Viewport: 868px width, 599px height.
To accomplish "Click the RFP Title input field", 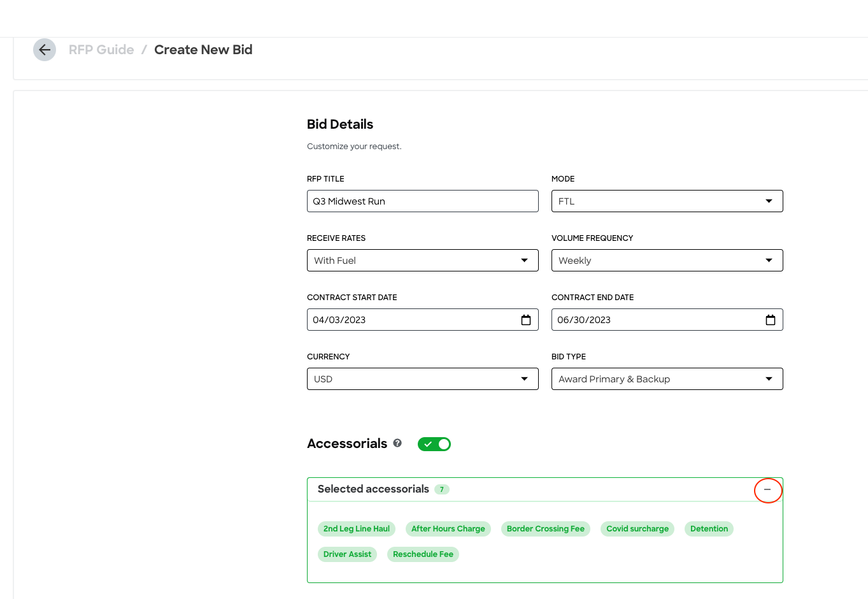I will (x=422, y=201).
